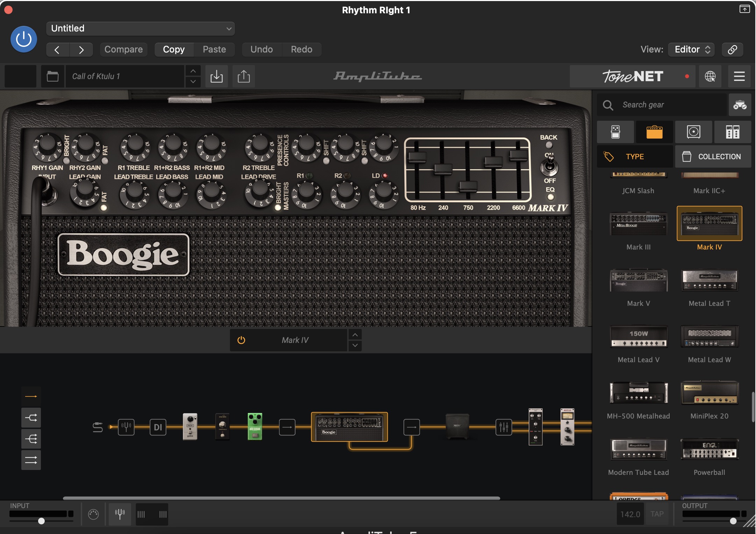Open the preset browser folder icon
Image resolution: width=756 pixels, height=534 pixels.
(x=52, y=76)
